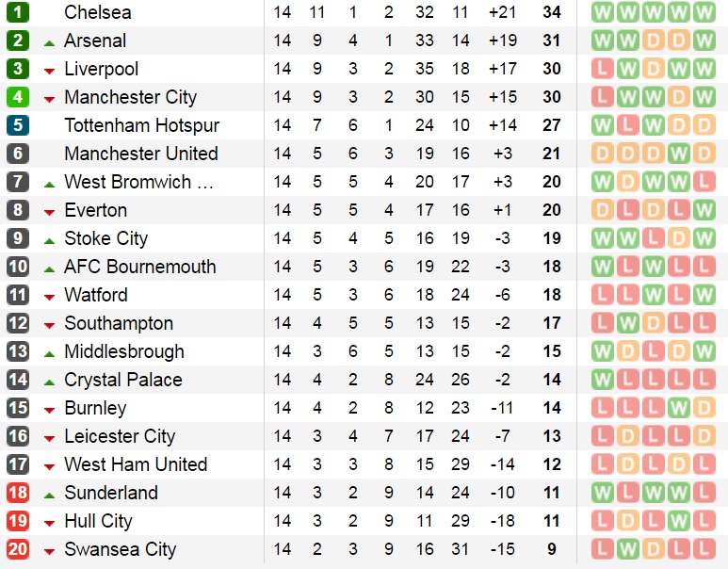Click the loss badge in Tottenham Hotspur's form
Viewport: 728px width, 569px height.
click(x=627, y=125)
